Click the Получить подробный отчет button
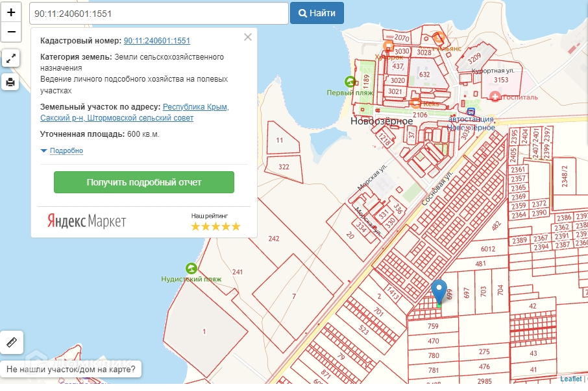Viewport: 588px width, 391px height. (x=143, y=182)
